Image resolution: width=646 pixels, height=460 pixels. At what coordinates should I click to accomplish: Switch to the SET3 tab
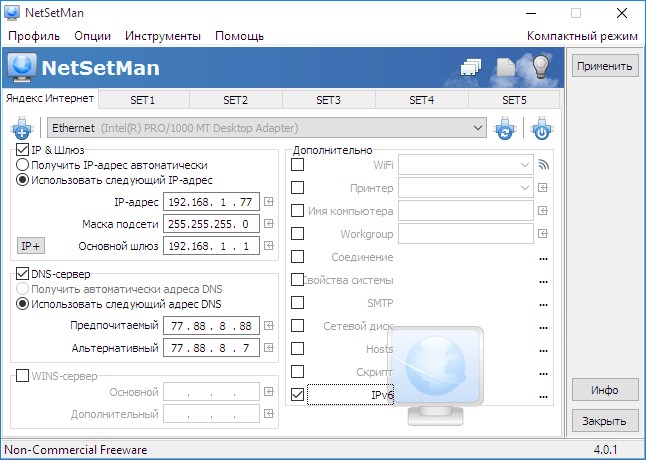(328, 100)
